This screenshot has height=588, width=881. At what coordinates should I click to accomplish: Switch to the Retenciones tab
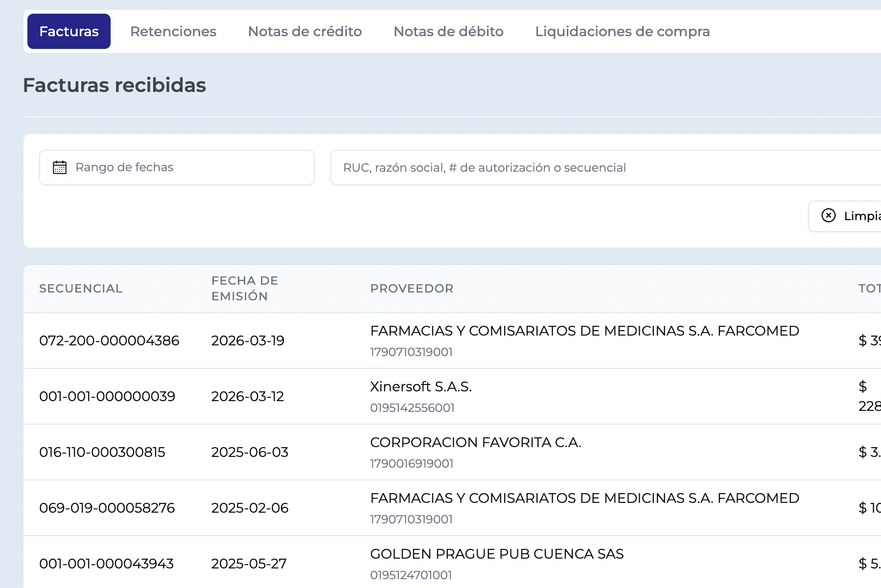click(x=173, y=31)
